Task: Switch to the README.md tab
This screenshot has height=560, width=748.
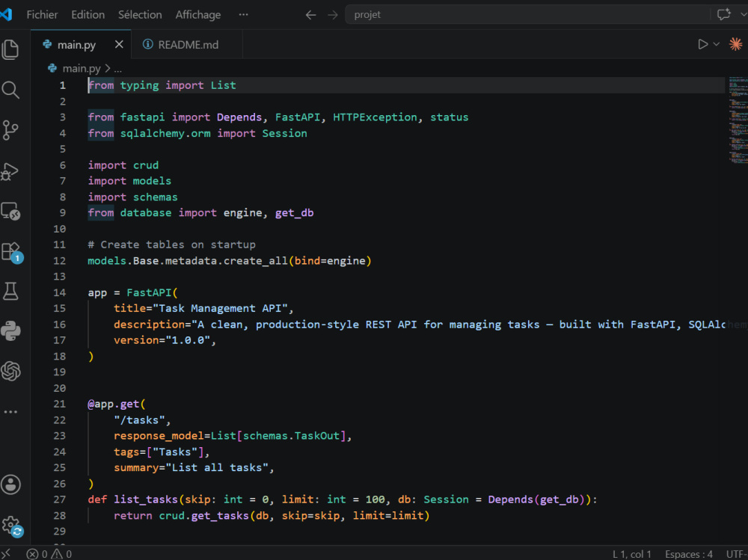Action: 188,45
